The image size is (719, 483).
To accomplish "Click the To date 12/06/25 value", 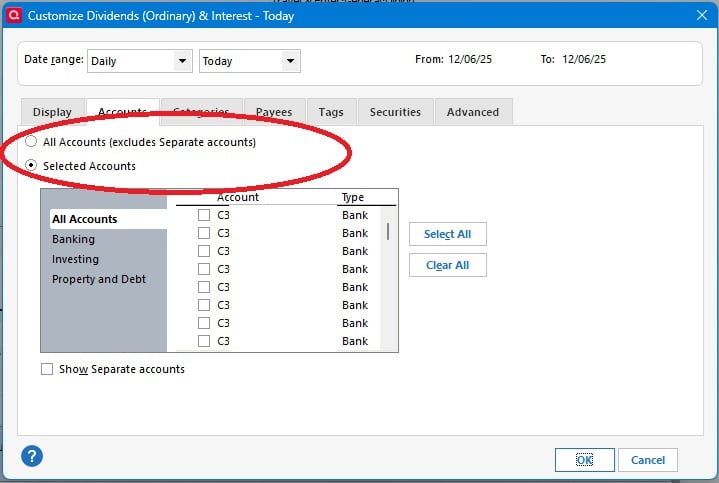I will coord(584,59).
